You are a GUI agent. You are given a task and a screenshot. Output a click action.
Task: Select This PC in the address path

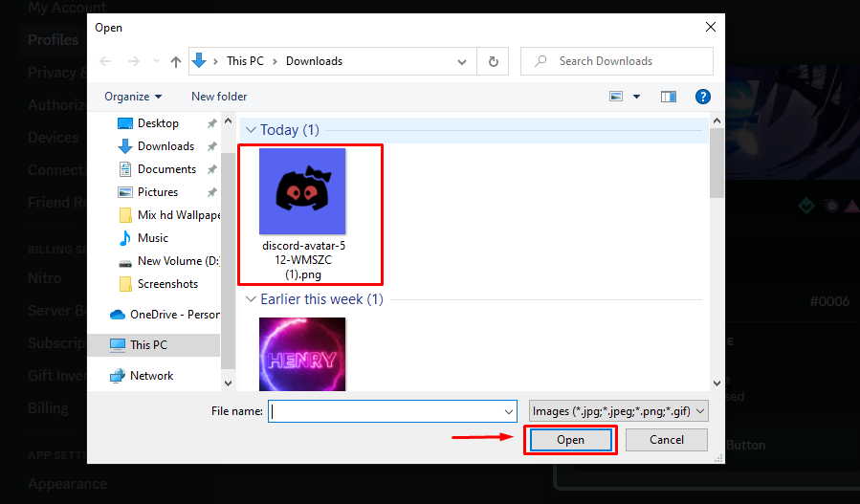pos(245,61)
